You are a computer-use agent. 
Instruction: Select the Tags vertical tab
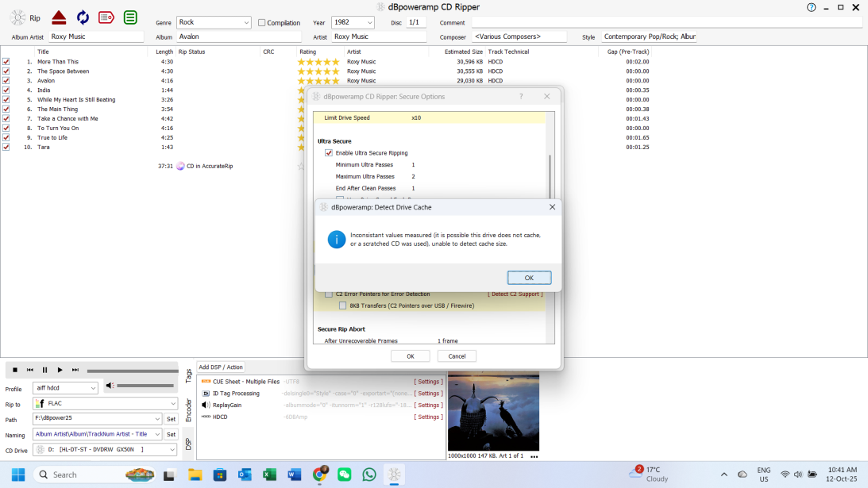coord(188,375)
